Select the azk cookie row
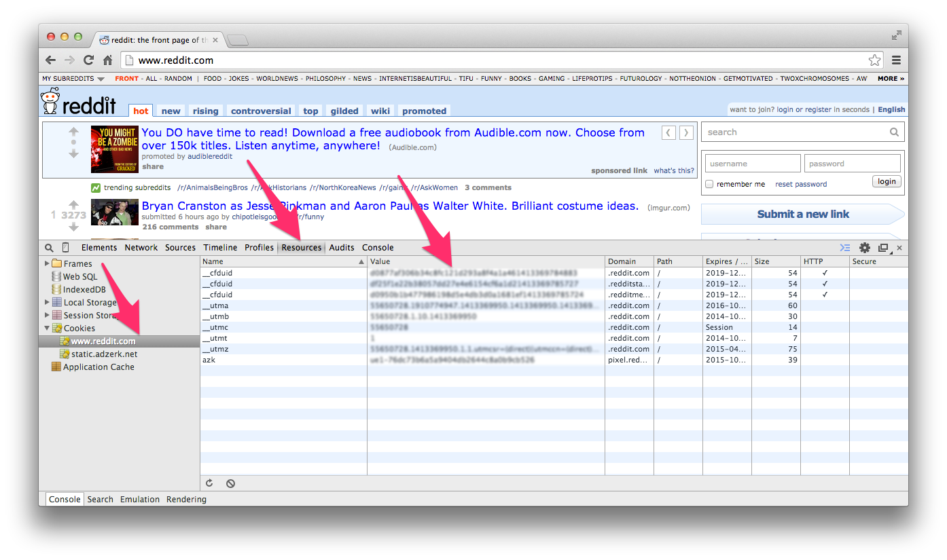This screenshot has height=560, width=947. (554, 360)
